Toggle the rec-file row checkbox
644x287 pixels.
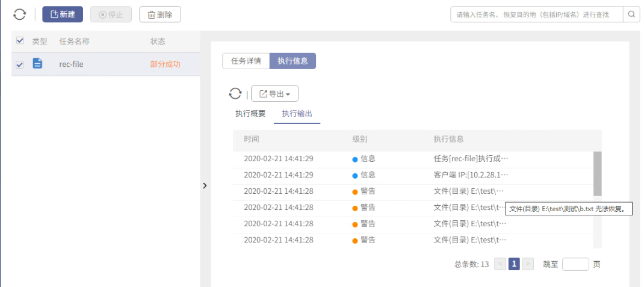20,65
